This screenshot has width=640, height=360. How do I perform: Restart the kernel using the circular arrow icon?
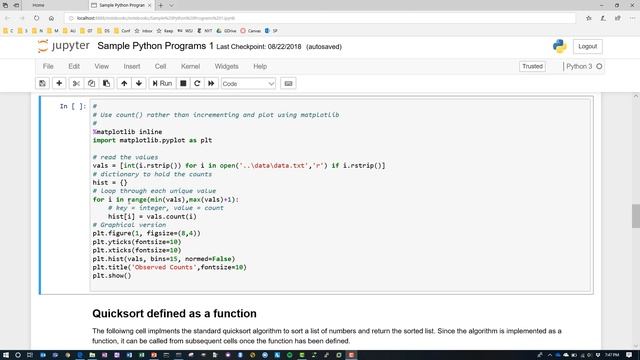tap(197, 83)
